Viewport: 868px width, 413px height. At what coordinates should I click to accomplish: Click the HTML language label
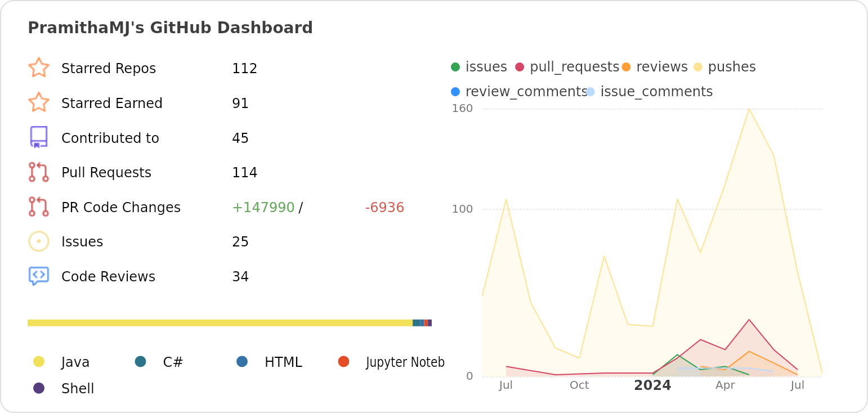click(283, 362)
